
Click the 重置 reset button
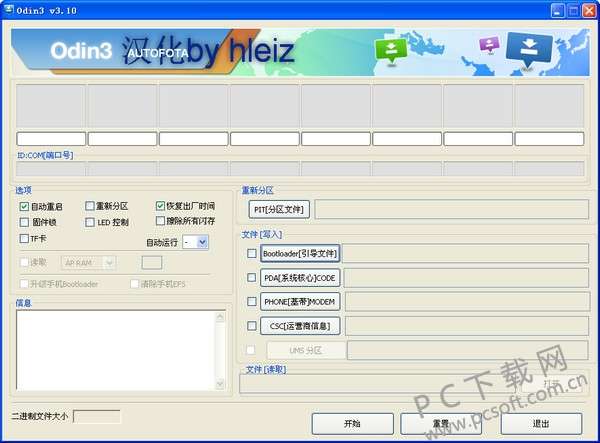tap(441, 423)
